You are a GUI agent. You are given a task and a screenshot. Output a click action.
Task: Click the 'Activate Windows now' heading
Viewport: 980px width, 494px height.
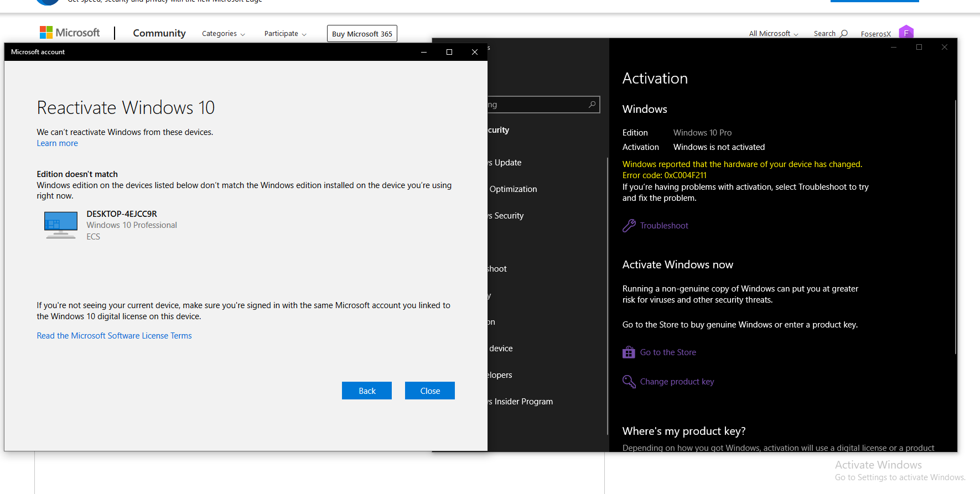coord(678,264)
